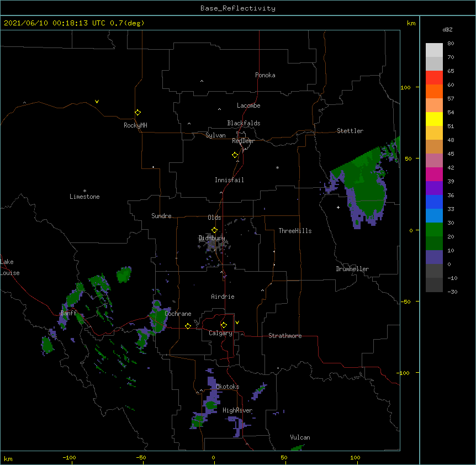
Task: Click the yellow diamond marker near RockyMH
Action: click(x=138, y=113)
